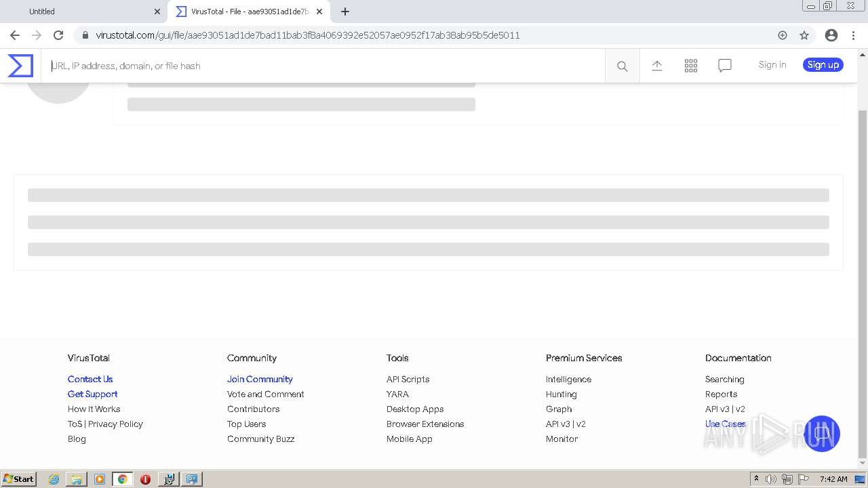View site info via the lock icon
Viewport: 868px width, 488px height.
point(85,35)
